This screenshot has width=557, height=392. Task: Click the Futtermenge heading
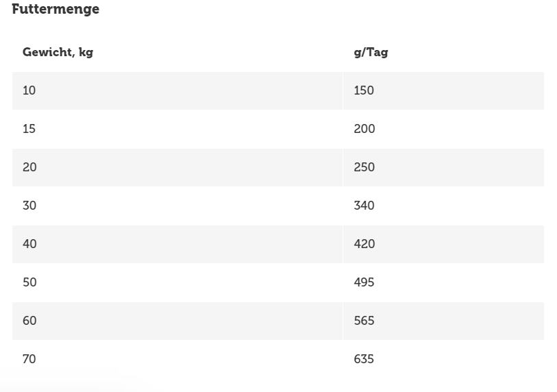click(x=55, y=10)
